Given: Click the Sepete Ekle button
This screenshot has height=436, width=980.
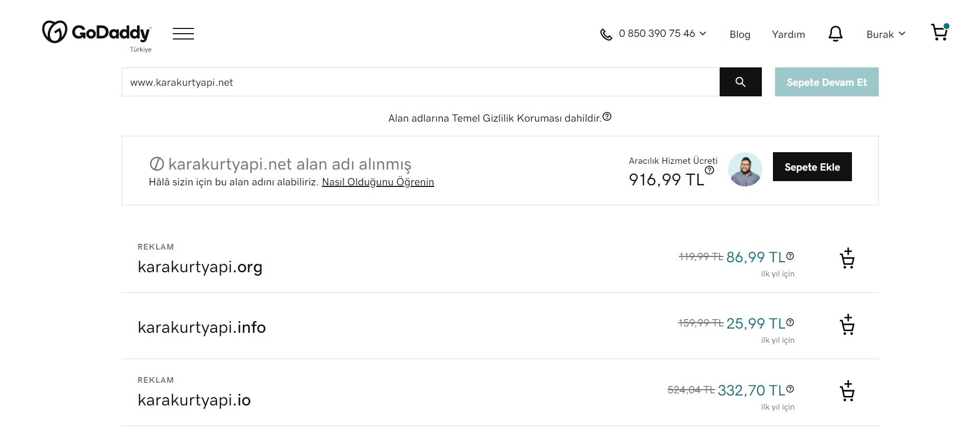Looking at the screenshot, I should coord(812,167).
